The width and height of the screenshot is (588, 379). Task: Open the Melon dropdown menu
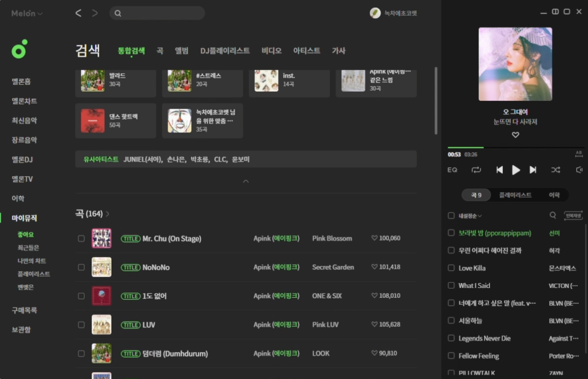click(x=27, y=14)
